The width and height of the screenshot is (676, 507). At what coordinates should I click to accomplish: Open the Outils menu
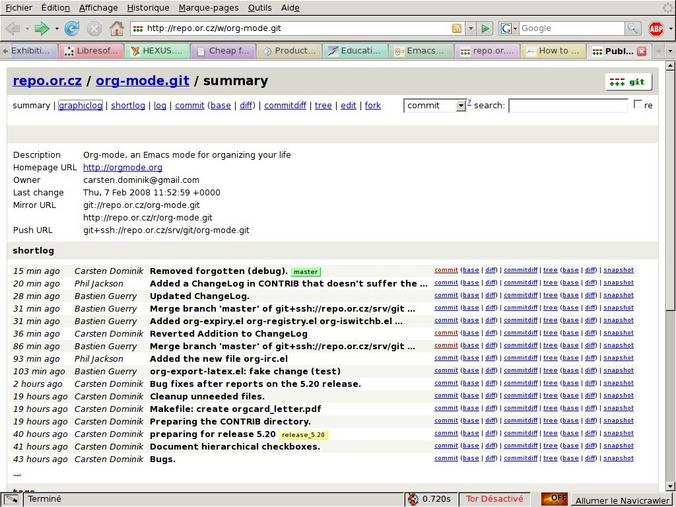coord(260,8)
